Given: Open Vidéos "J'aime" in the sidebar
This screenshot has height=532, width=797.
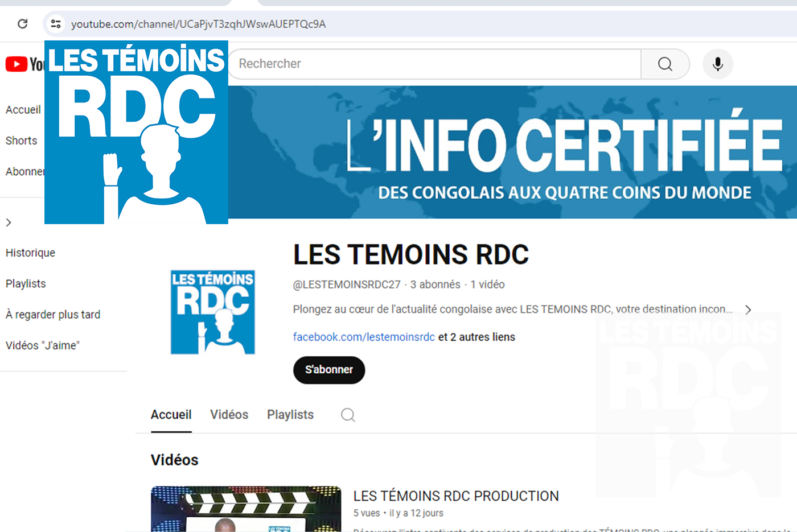Looking at the screenshot, I should tap(43, 345).
